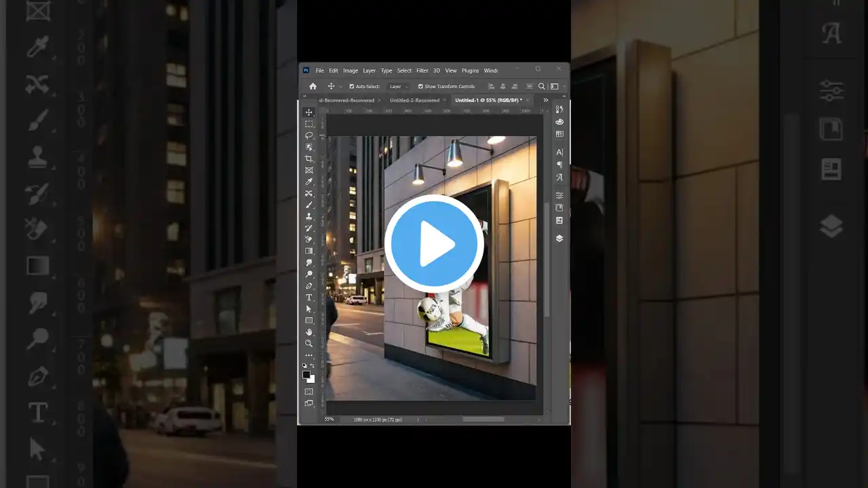
Task: Open the workspace switcher dropdown
Action: point(556,87)
